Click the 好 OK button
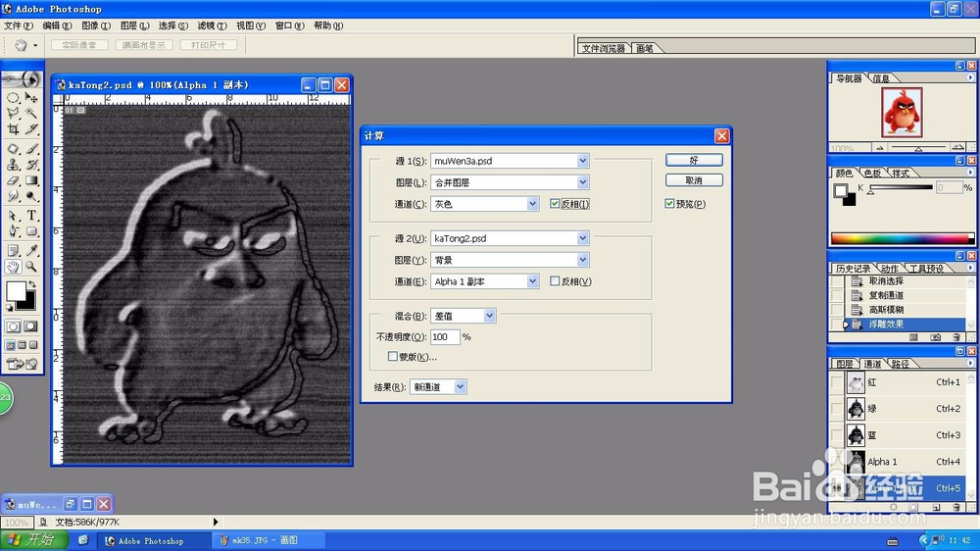 694,160
